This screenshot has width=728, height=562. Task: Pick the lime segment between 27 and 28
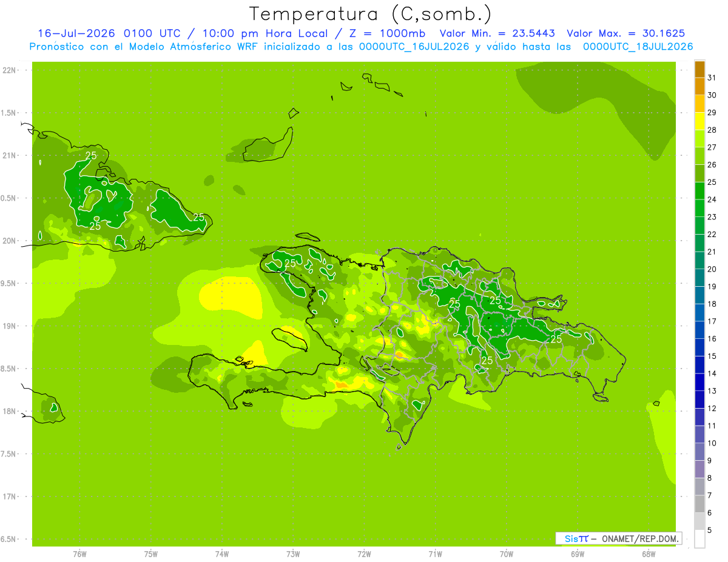point(699,139)
